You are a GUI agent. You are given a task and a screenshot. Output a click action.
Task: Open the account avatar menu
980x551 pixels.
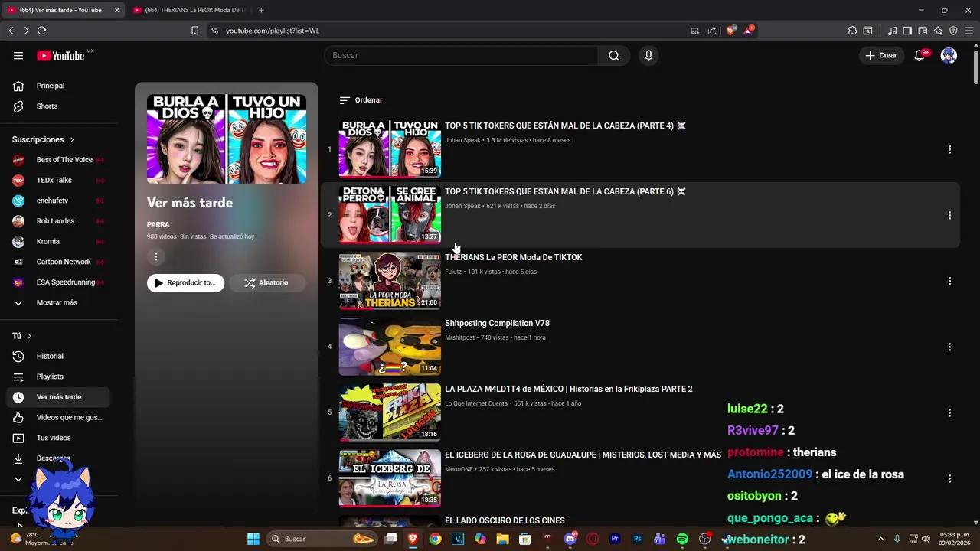pyautogui.click(x=949, y=55)
